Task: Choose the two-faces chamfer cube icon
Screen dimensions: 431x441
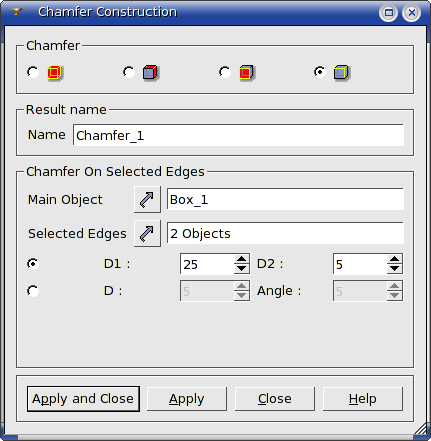Action: 151,72
